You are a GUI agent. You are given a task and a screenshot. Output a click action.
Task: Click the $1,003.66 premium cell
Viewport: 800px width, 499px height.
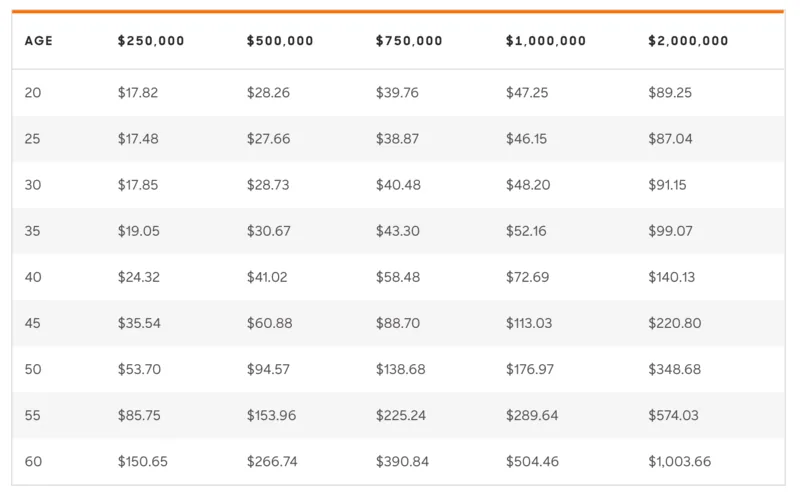[679, 461]
